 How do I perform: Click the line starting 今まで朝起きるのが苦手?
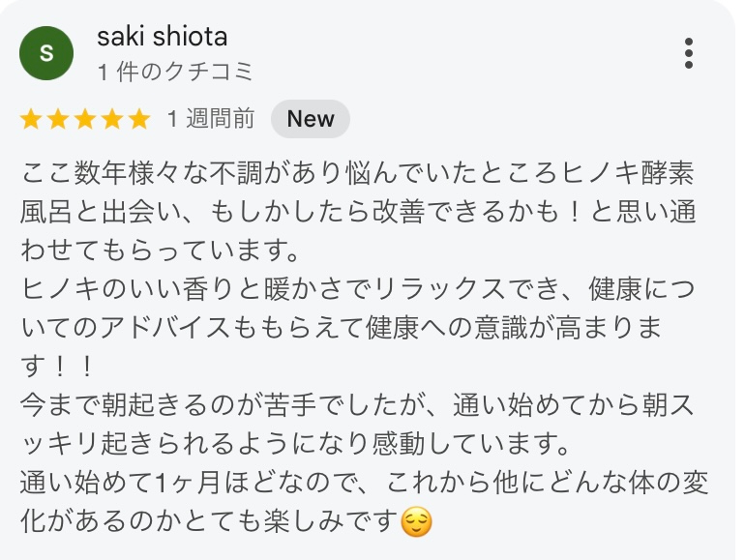[x=357, y=405]
